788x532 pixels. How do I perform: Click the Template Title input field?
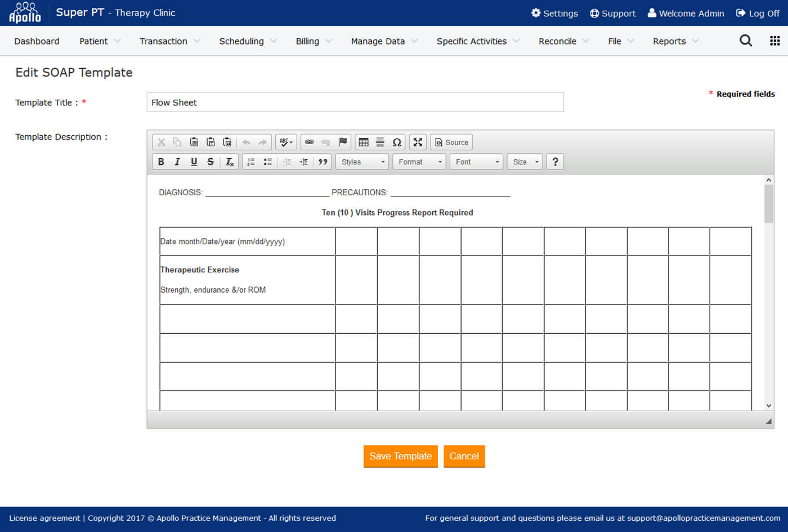click(355, 102)
